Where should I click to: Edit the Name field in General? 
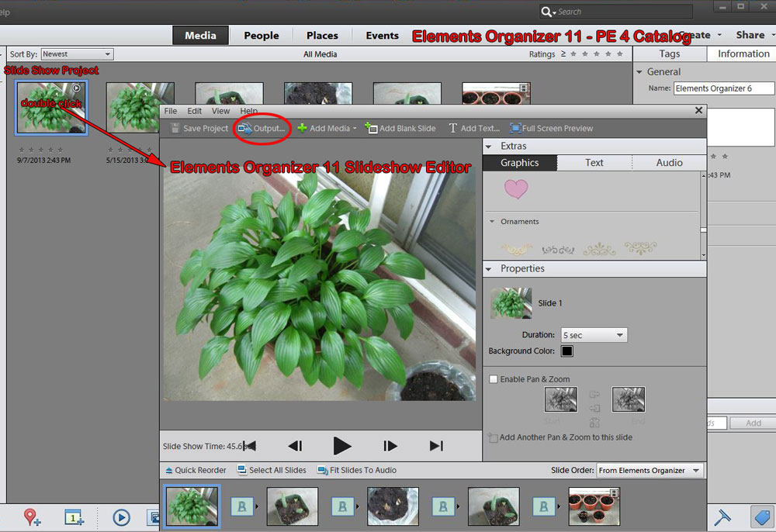(723, 88)
